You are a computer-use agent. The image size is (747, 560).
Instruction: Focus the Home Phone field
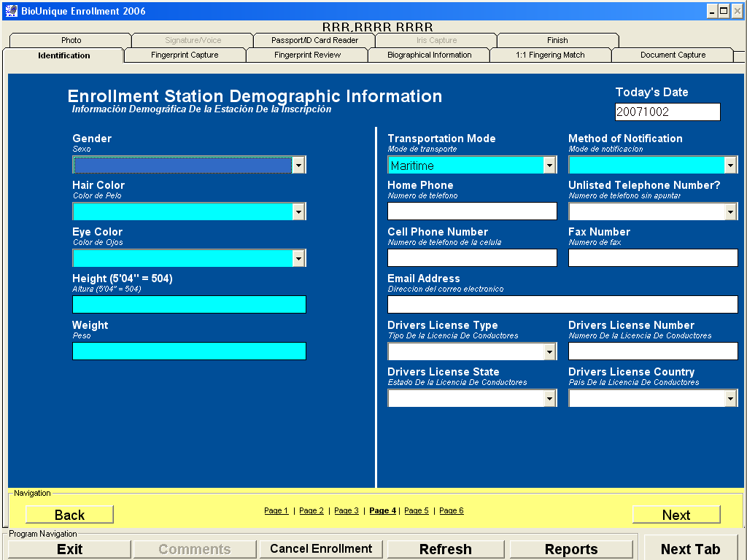click(472, 211)
